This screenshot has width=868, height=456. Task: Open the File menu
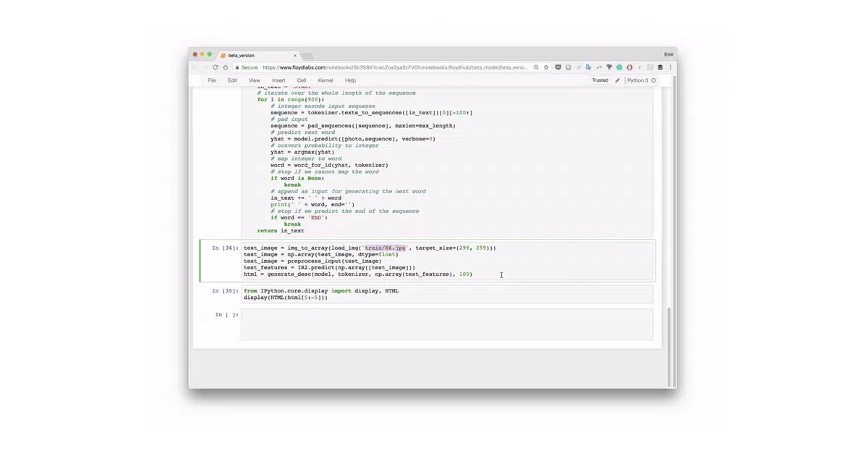(x=212, y=80)
